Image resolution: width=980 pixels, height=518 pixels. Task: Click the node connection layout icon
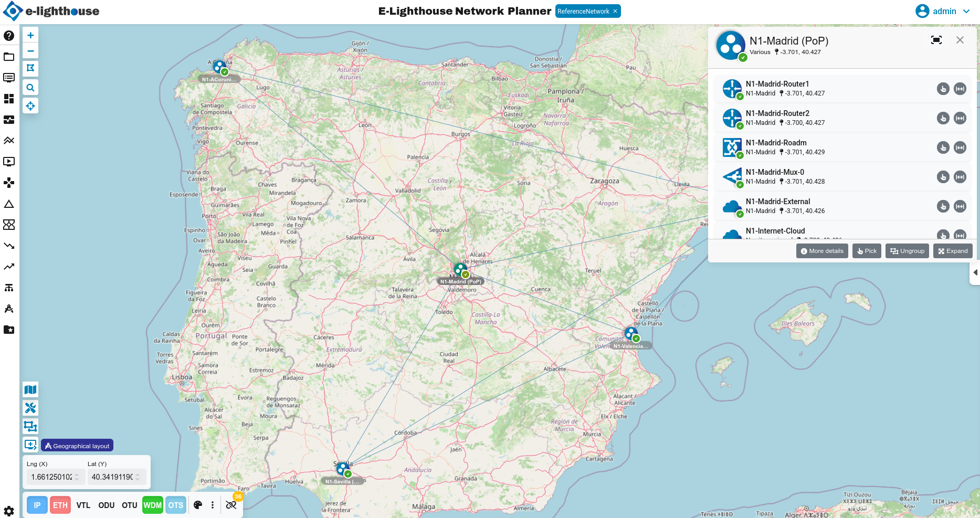[30, 426]
